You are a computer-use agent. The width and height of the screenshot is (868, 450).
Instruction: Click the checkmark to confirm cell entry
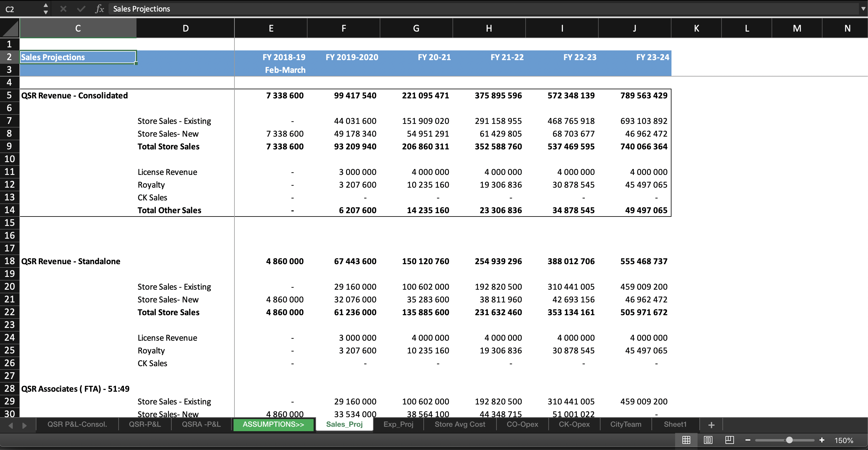tap(81, 9)
